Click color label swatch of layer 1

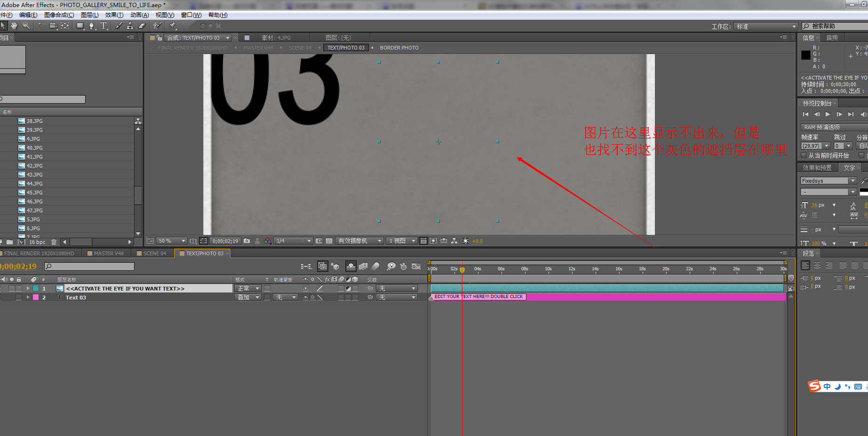click(x=36, y=288)
